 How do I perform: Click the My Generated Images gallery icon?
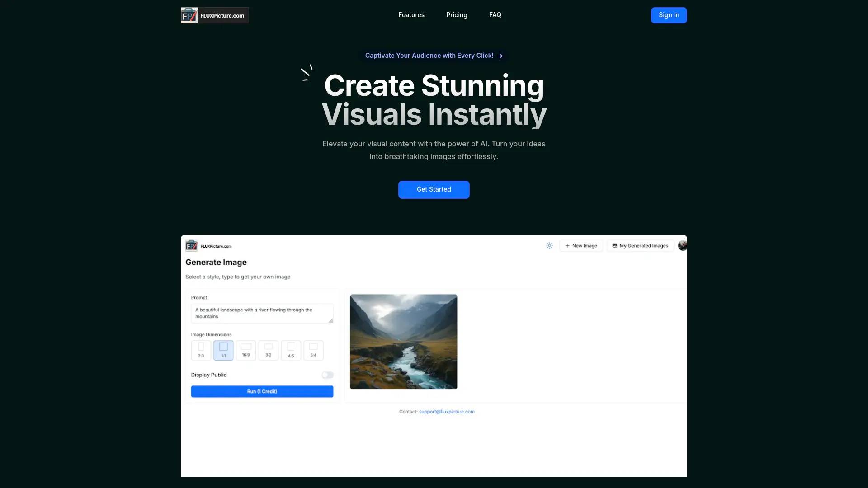coord(614,245)
